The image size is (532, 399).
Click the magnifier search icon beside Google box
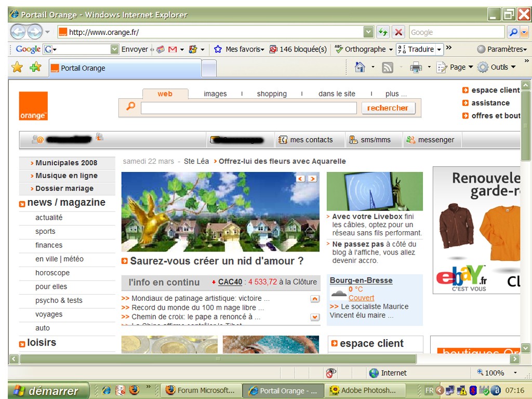(513, 32)
